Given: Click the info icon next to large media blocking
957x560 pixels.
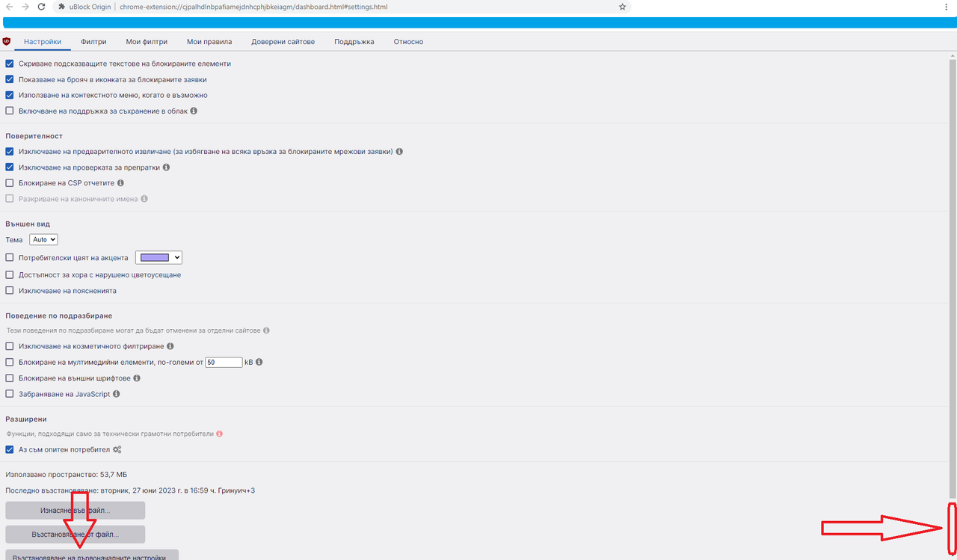Looking at the screenshot, I should (x=259, y=362).
